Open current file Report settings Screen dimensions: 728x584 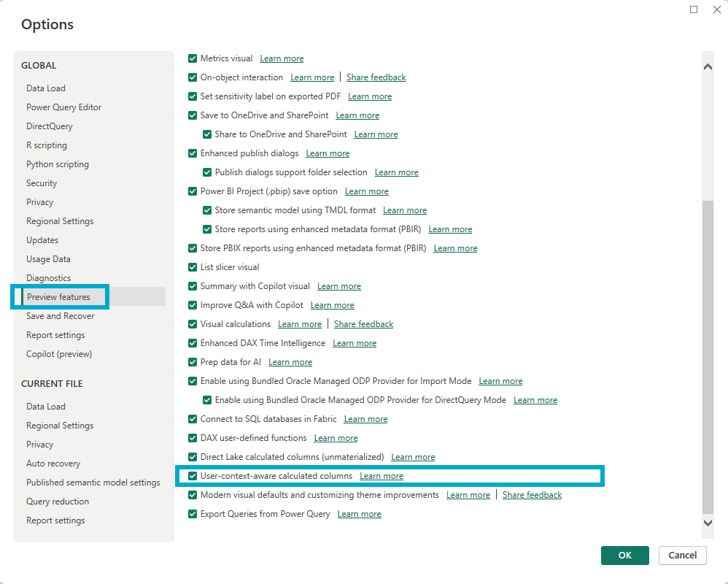pyautogui.click(x=55, y=520)
